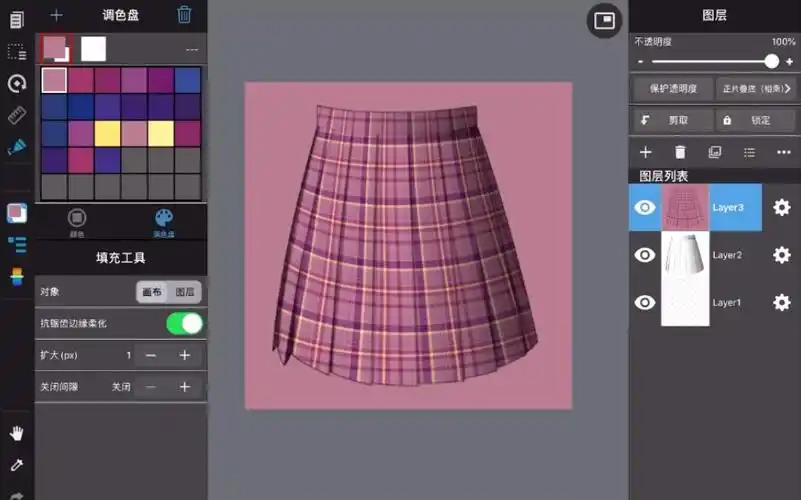Select the hand pan tool
Viewport: 801px width, 500px height.
pos(16,433)
